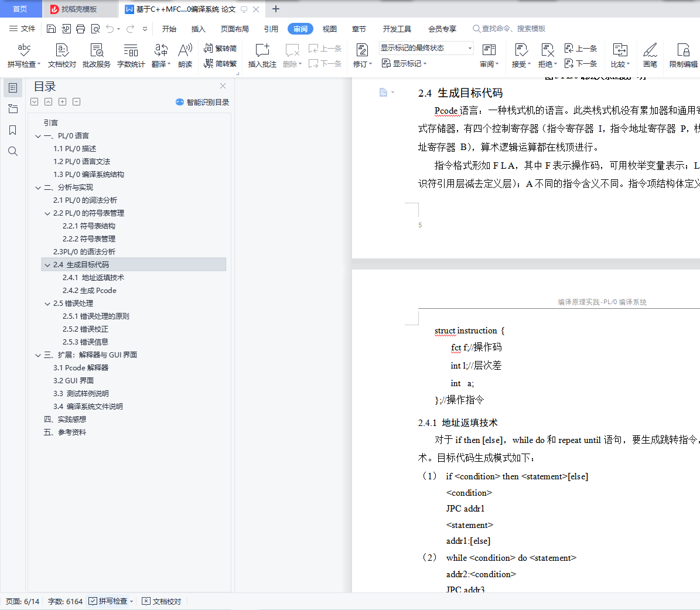This screenshot has height=610, width=700.
Task: Switch to the 开发工具 ribbon tab
Action: point(397,29)
